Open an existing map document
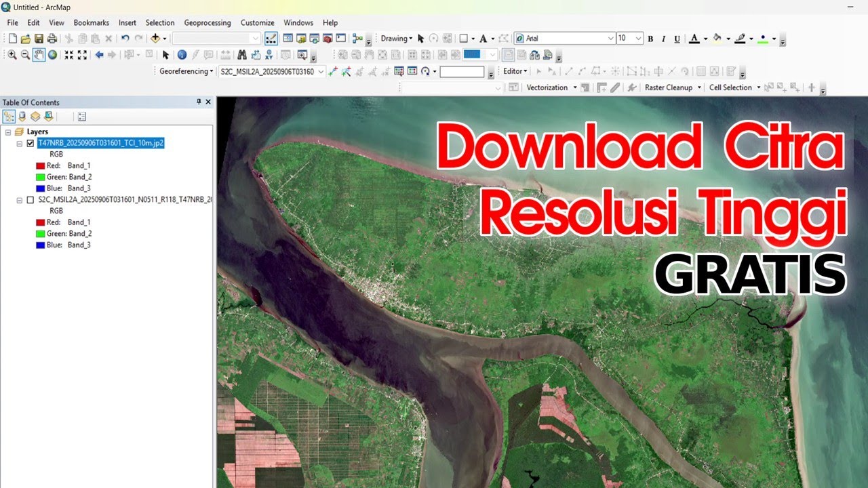The height and width of the screenshot is (488, 868). 26,39
